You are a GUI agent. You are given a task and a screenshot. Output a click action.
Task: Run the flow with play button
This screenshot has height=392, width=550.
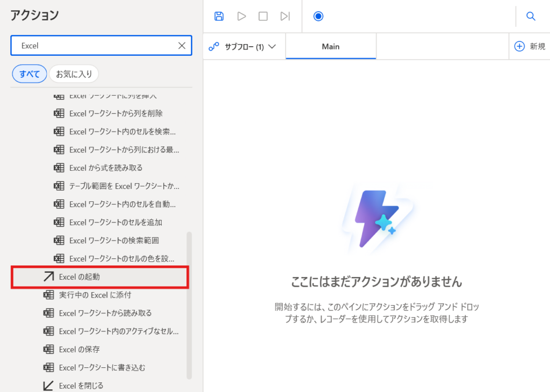click(x=241, y=16)
